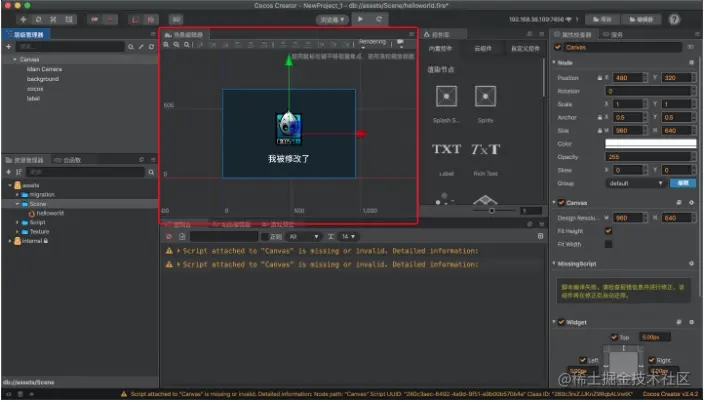Select the Rect transform tool in top toolbar
This screenshot has width=705, height=402.
pyautogui.click(x=68, y=19)
